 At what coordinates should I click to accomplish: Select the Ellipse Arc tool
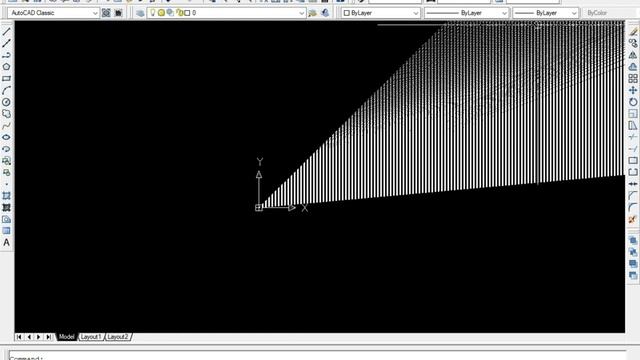7,149
